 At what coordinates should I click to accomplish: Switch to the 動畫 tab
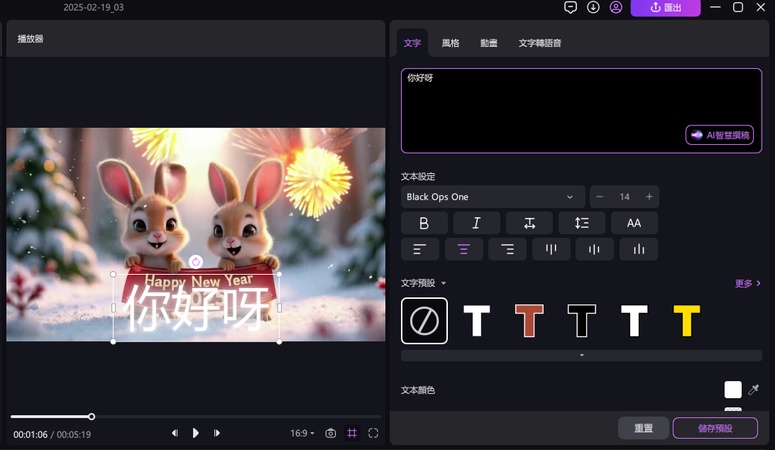489,43
